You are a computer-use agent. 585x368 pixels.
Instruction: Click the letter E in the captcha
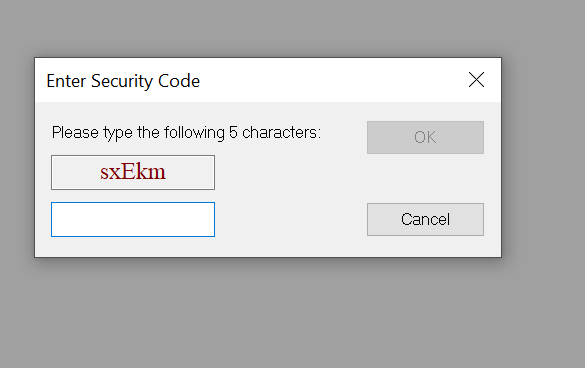(129, 171)
